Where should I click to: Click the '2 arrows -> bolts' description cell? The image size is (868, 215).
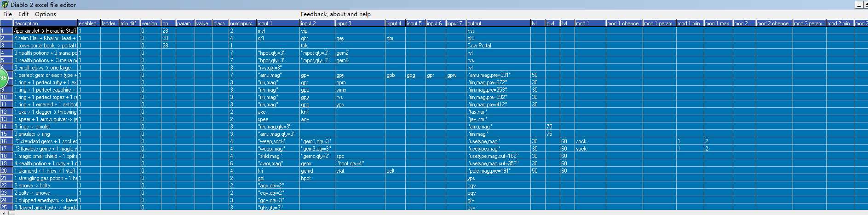pos(45,186)
